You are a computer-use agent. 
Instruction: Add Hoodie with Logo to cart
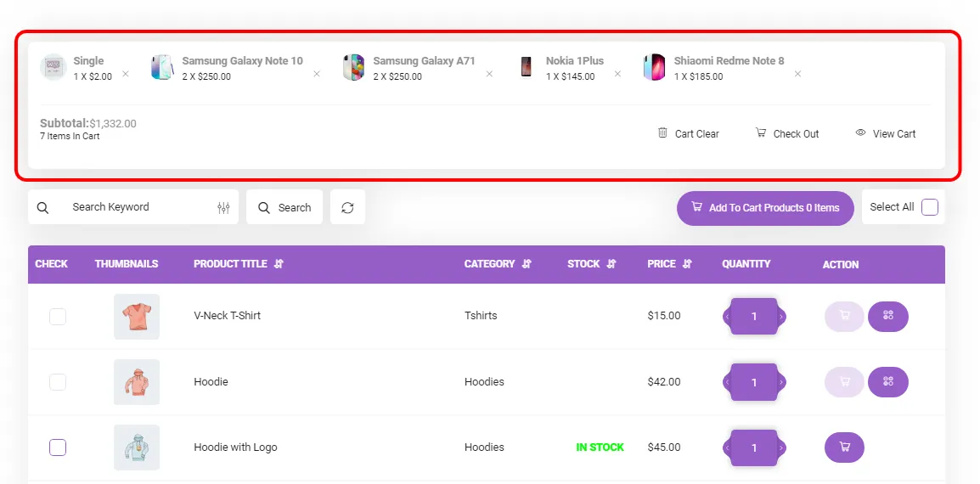[844, 447]
